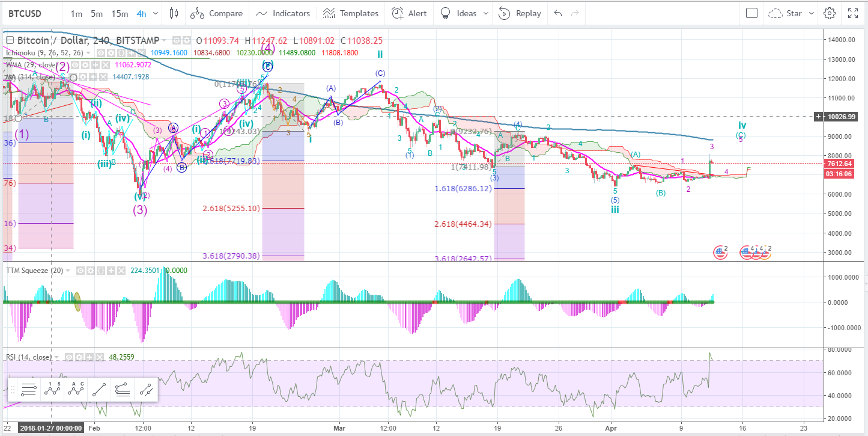Open WMA (29, close) settings gear

[85, 65]
